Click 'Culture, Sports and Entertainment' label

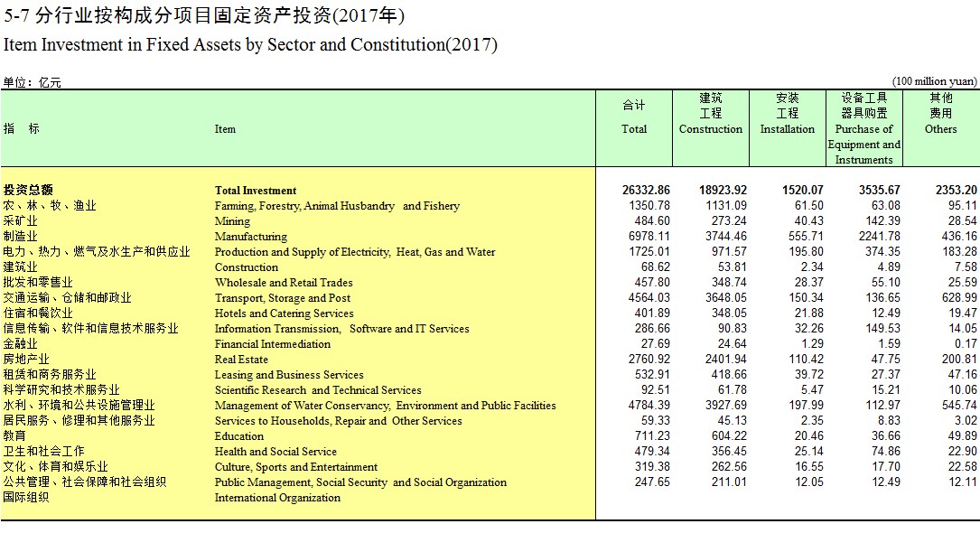click(x=295, y=467)
